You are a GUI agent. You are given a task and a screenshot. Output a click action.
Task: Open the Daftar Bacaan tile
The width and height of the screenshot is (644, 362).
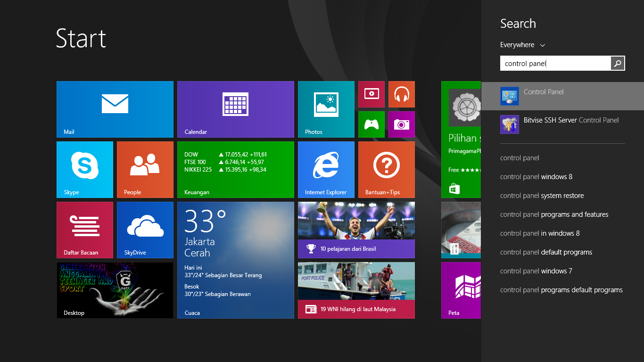tap(85, 230)
